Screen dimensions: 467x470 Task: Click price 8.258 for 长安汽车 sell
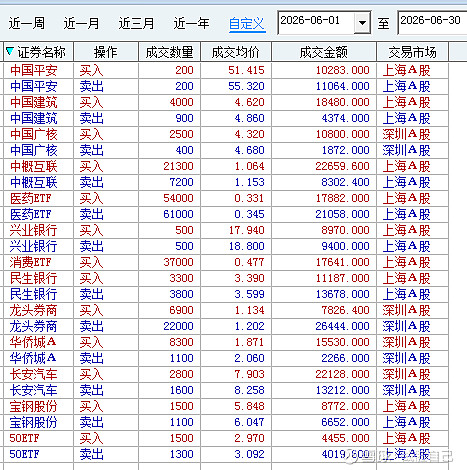click(x=249, y=390)
